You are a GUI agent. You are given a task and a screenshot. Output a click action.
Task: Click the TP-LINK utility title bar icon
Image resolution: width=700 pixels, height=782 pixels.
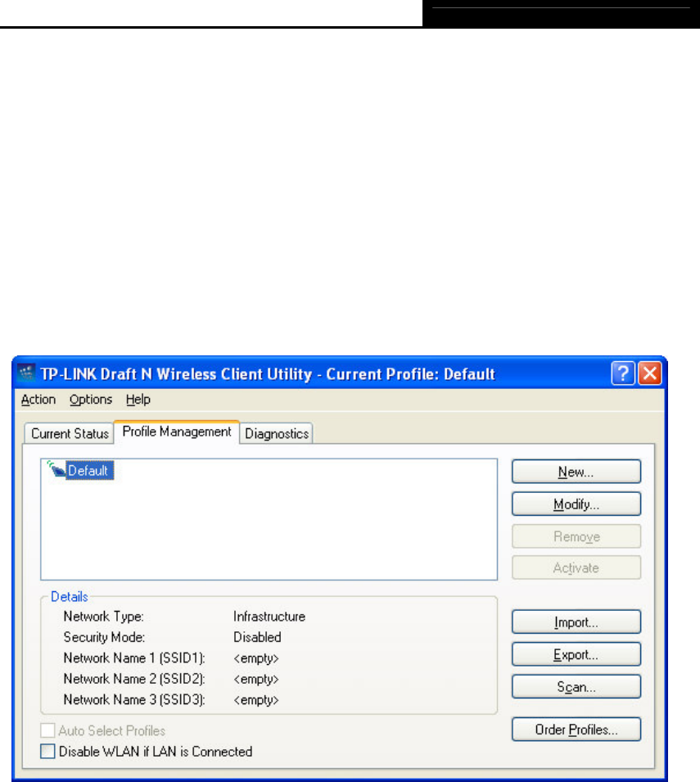pos(26,373)
